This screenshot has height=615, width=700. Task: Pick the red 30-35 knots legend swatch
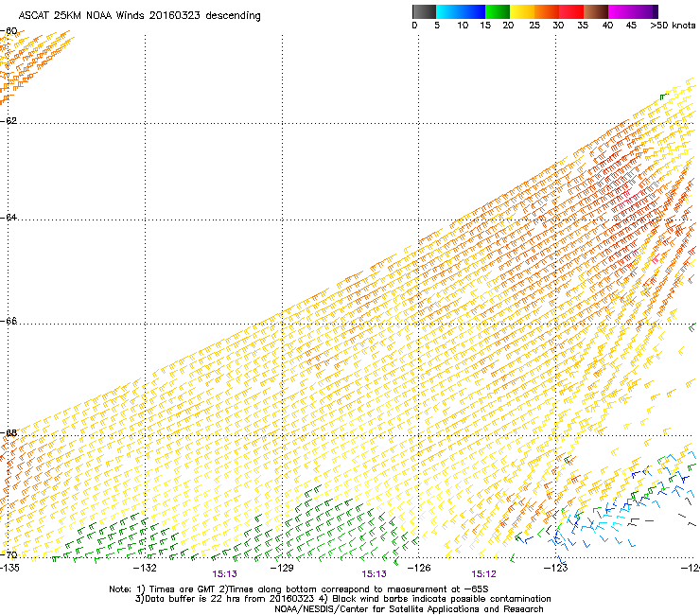tap(571, 11)
